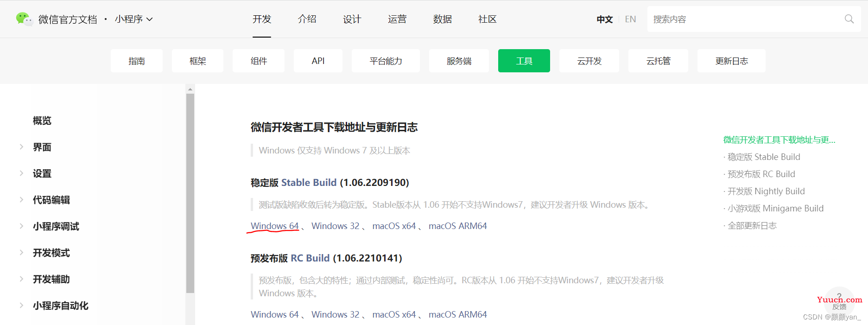Click the sidebar vertical scrollbar thumb
868x325 pixels.
point(190,193)
